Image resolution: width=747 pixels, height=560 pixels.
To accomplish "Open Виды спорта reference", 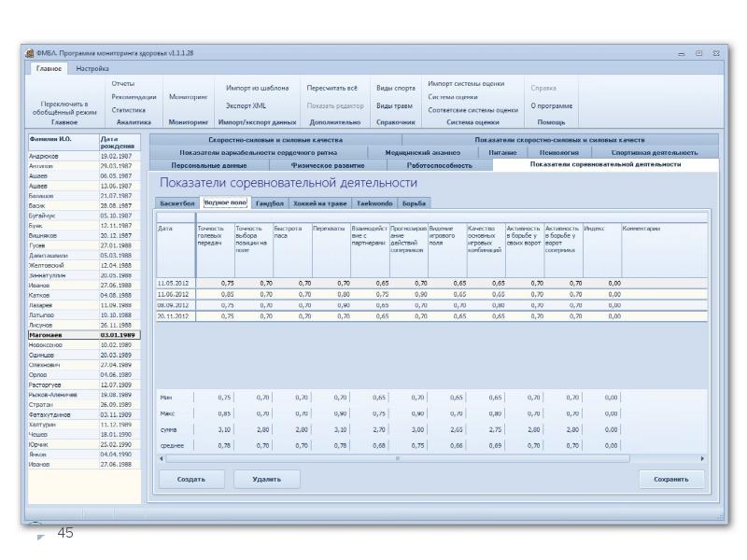I will (x=395, y=88).
